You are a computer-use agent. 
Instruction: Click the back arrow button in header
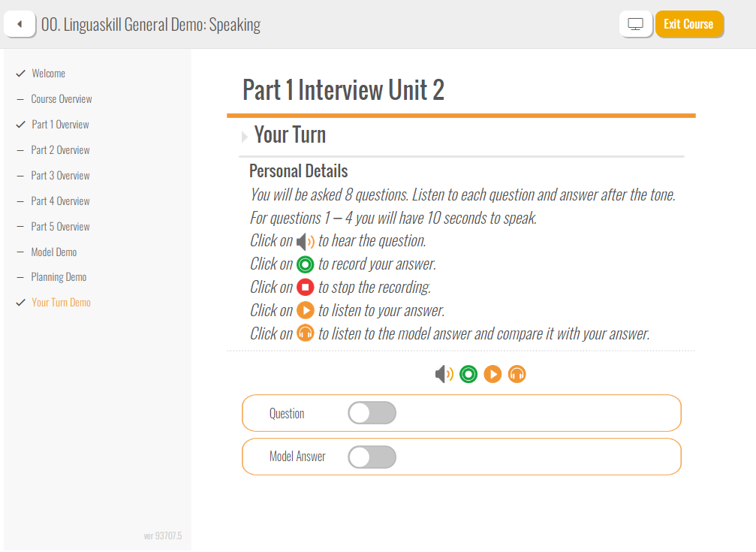tap(20, 23)
